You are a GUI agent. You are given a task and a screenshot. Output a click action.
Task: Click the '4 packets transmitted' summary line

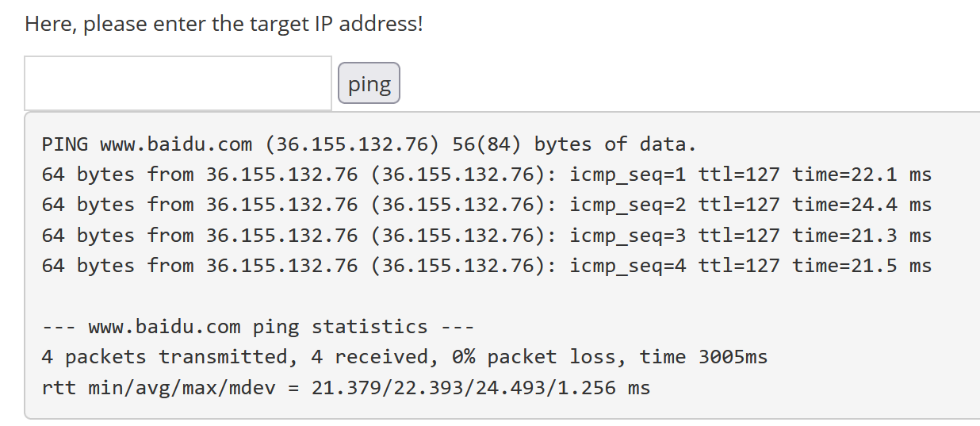pyautogui.click(x=404, y=357)
